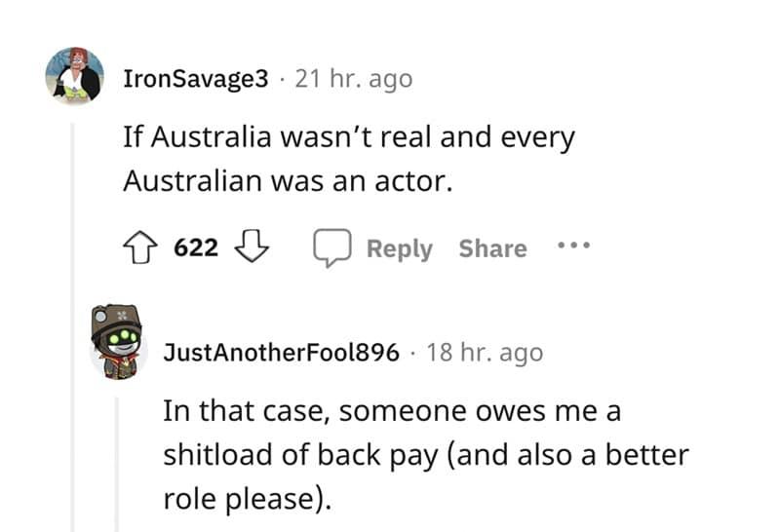Click JustAnotherFool896's robot avatar
The image size is (780, 532).
click(x=119, y=341)
